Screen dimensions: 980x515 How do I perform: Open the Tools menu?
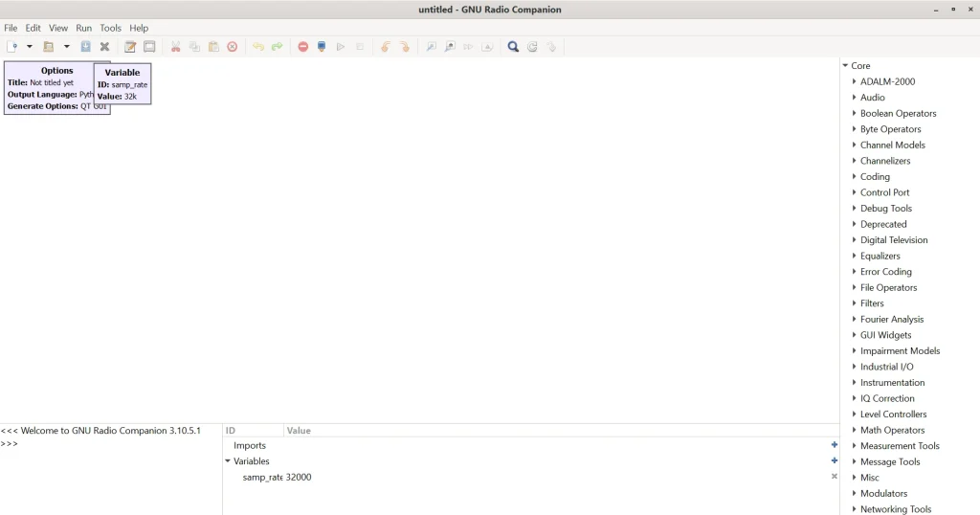coord(111,28)
